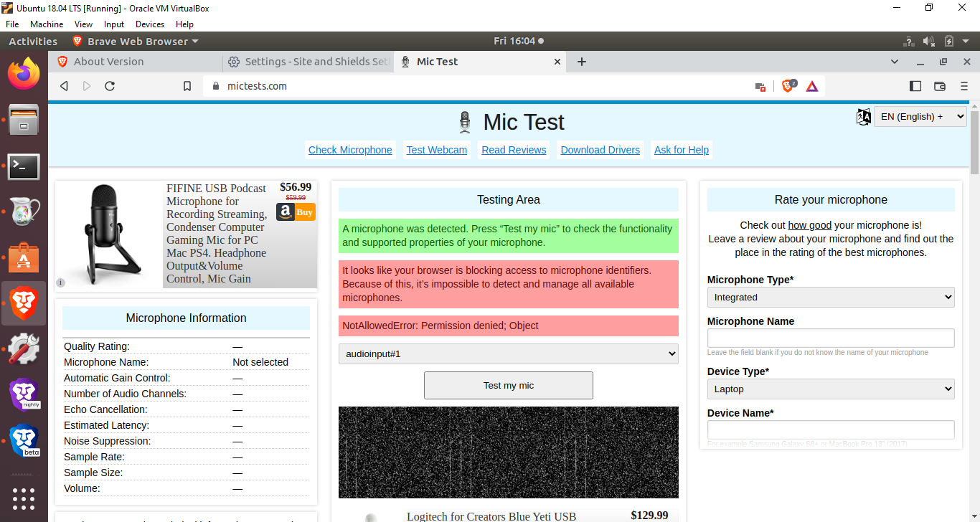Click the Logitech Blue Yeti ad title
The image size is (980, 522).
491,516
